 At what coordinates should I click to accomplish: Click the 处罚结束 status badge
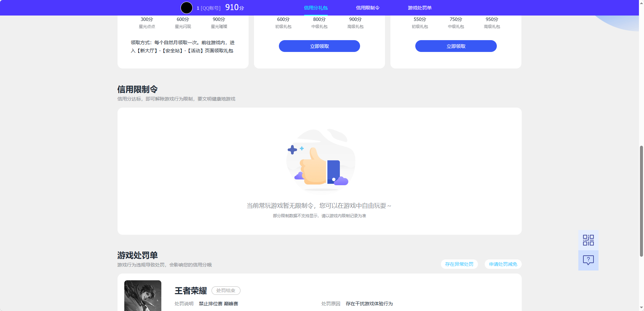coord(226,290)
